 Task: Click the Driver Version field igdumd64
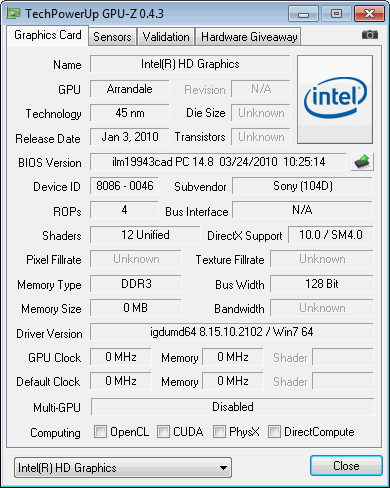point(232,332)
